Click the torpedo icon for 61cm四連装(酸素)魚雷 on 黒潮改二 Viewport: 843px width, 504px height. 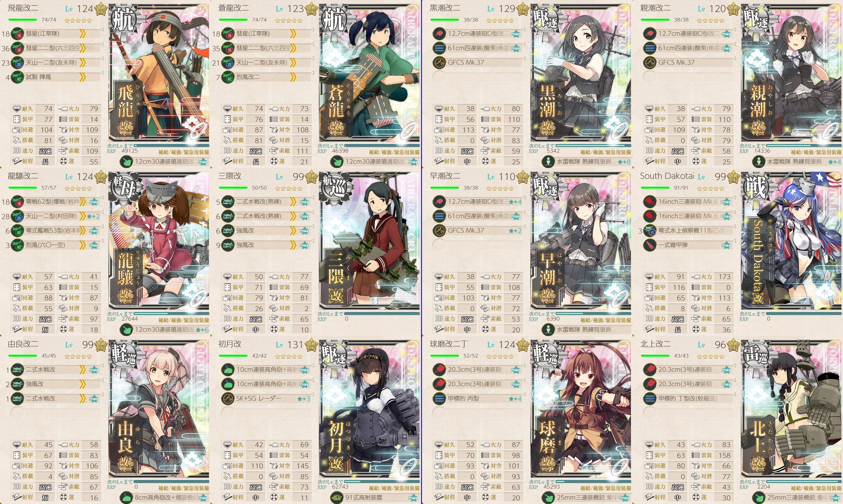pos(439,48)
